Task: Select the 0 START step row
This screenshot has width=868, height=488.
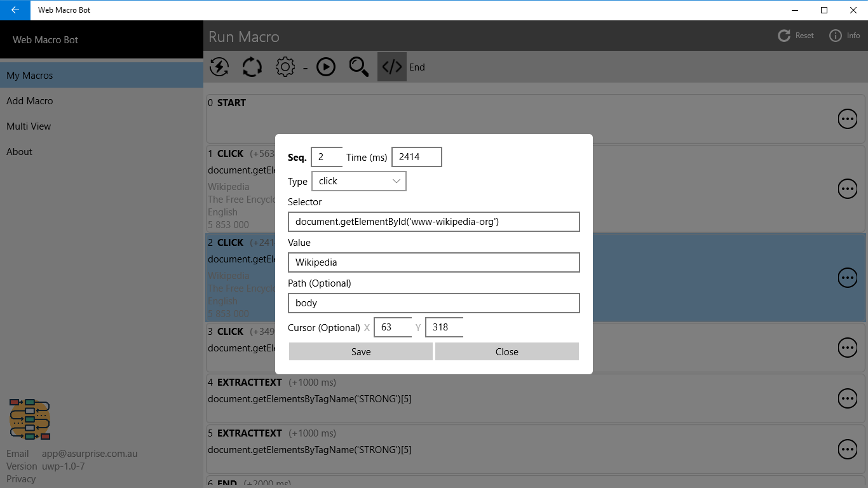Action: [535, 119]
